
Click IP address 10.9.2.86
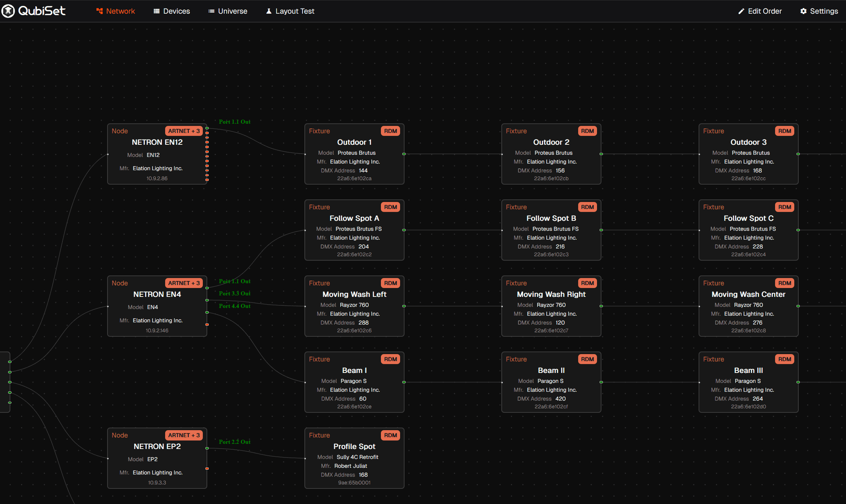point(157,178)
